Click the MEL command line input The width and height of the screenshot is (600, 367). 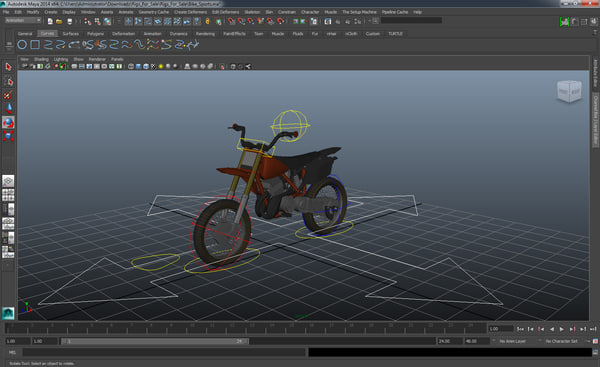click(x=165, y=352)
